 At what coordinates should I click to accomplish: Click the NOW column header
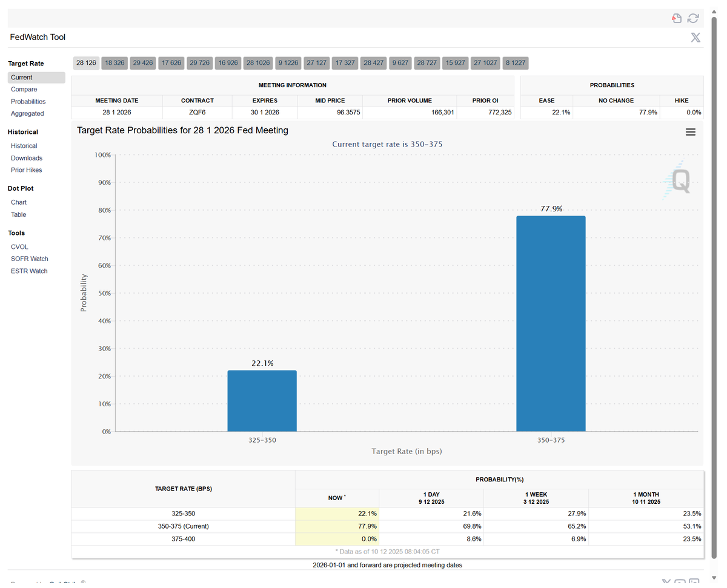click(x=337, y=498)
